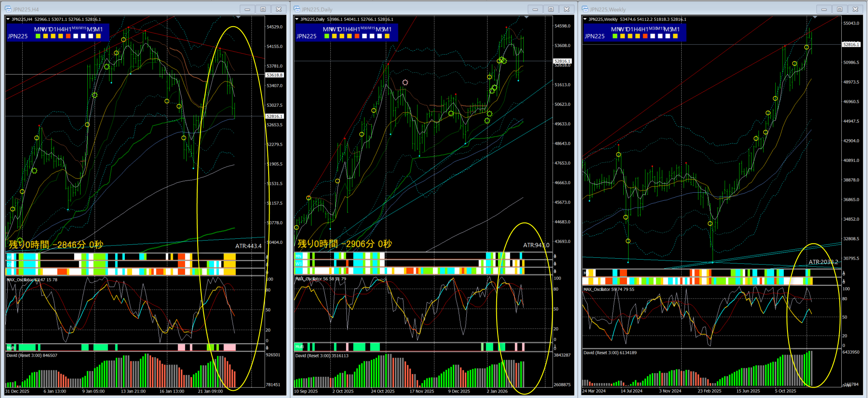Activate the JPN225,Daily window title bar
The image size is (868, 398).
tap(407, 9)
